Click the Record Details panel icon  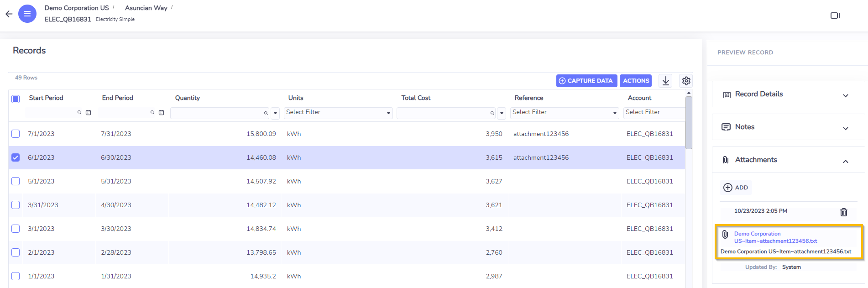point(727,94)
